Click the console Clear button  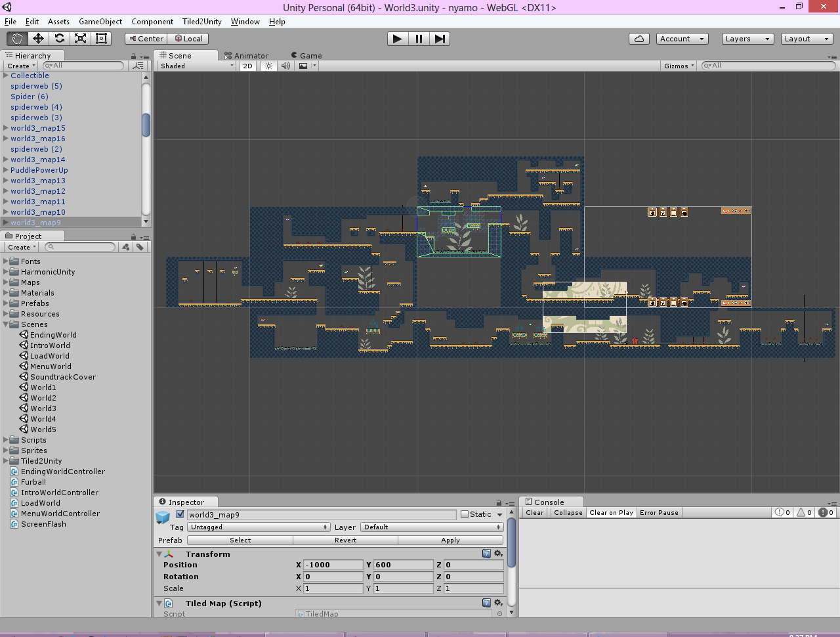tap(534, 513)
